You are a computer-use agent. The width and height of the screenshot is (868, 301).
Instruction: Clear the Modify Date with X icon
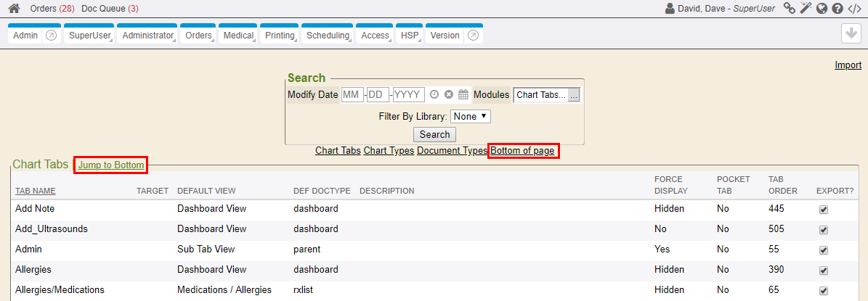(x=449, y=95)
